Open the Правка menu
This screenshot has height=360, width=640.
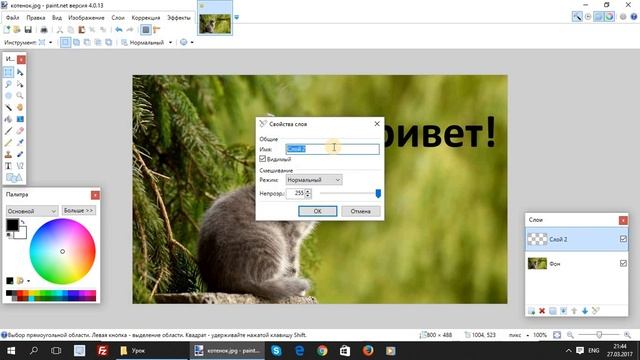click(x=36, y=18)
